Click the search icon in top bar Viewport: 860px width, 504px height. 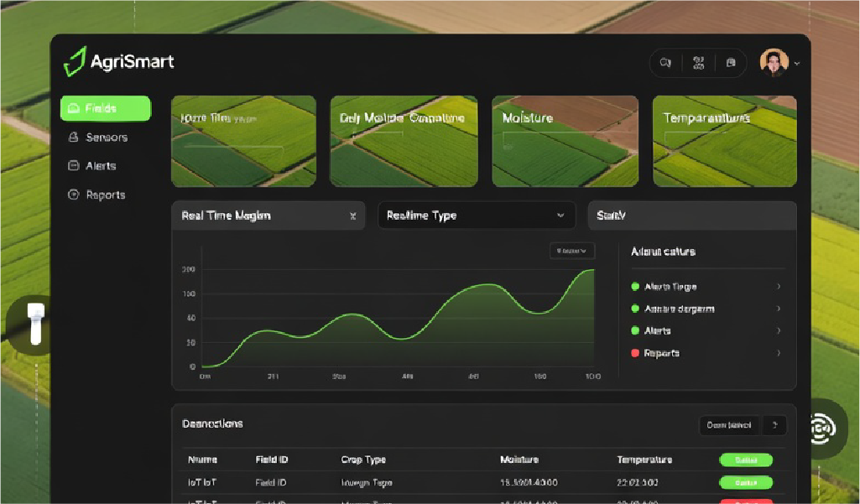pos(665,63)
